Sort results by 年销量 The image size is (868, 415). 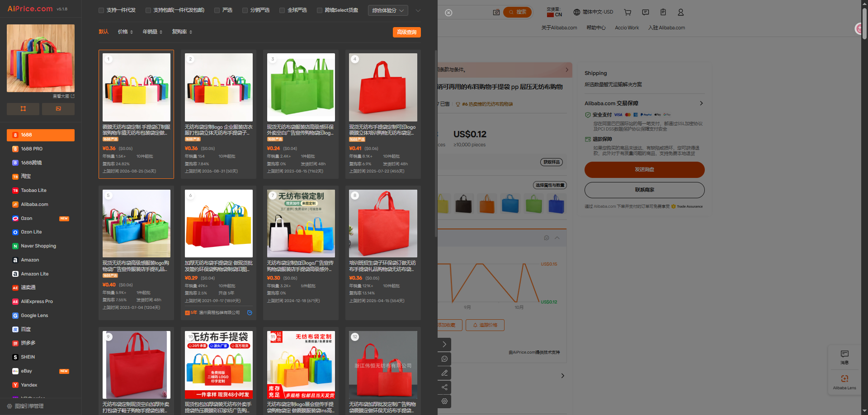[x=152, y=32]
